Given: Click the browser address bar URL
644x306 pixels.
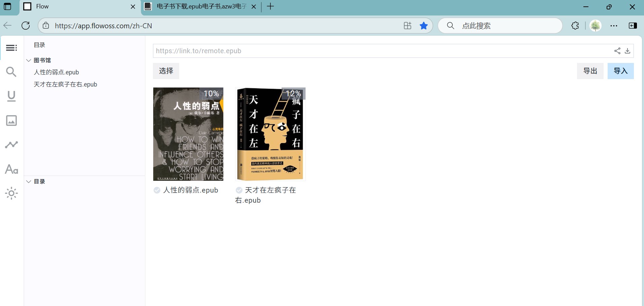Looking at the screenshot, I should coord(103,26).
